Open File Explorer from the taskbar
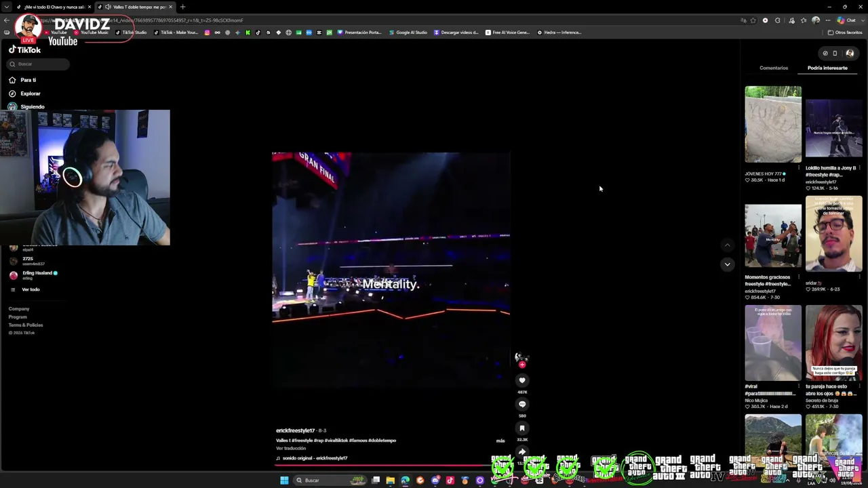Screen dimensions: 868x488 click(390, 481)
